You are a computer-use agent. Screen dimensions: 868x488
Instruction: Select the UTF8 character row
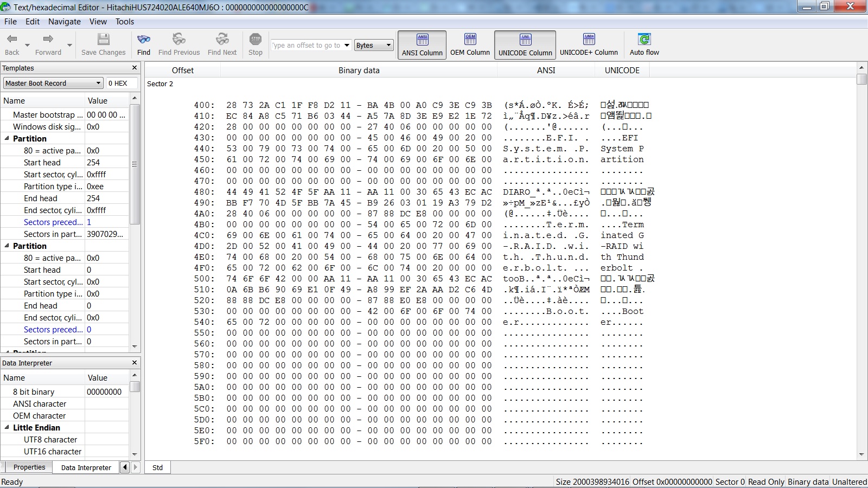tap(65, 439)
